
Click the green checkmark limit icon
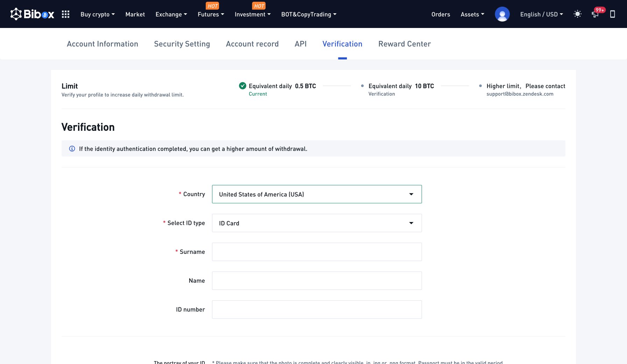(x=242, y=86)
